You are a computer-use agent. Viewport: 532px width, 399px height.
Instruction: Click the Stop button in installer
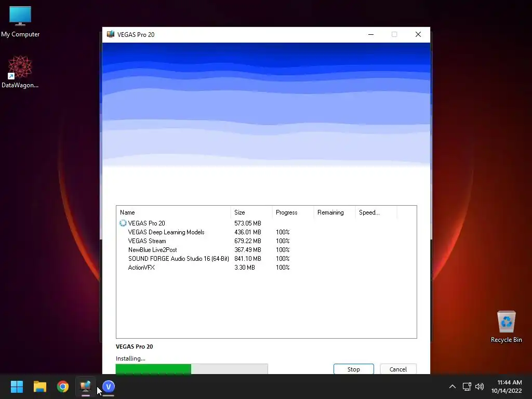coord(353,369)
